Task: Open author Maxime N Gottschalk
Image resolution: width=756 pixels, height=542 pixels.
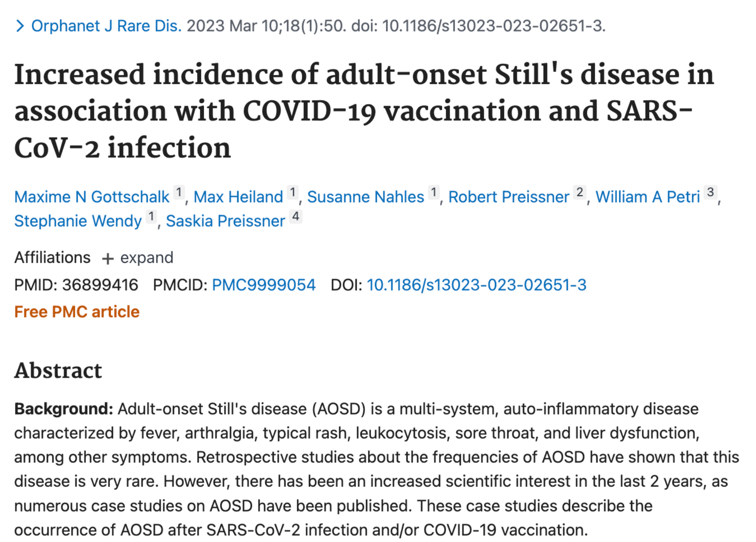Action: pos(92,197)
